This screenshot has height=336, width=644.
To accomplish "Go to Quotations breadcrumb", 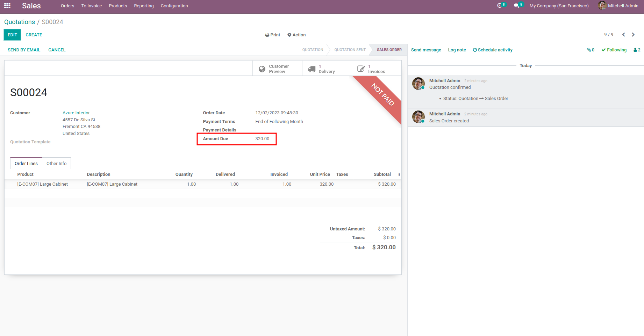I will (20, 22).
